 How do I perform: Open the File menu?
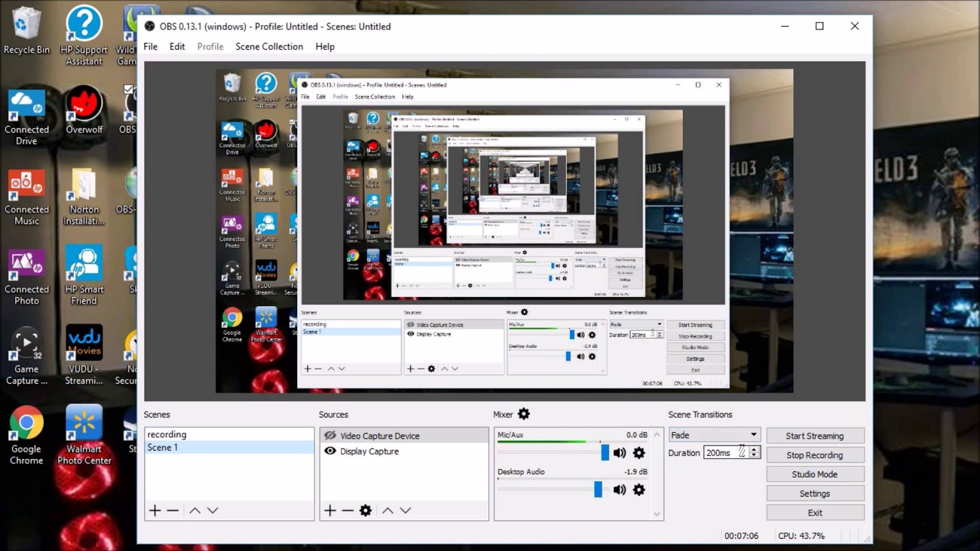[151, 47]
